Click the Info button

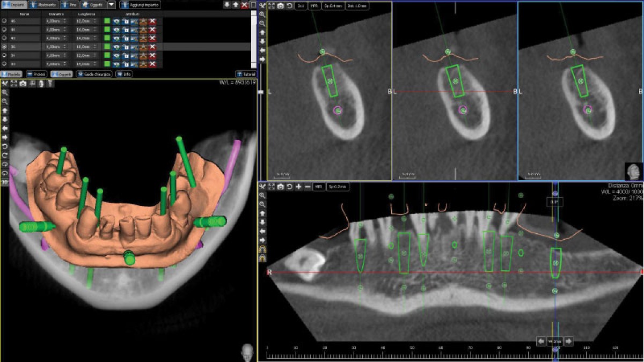click(x=124, y=74)
